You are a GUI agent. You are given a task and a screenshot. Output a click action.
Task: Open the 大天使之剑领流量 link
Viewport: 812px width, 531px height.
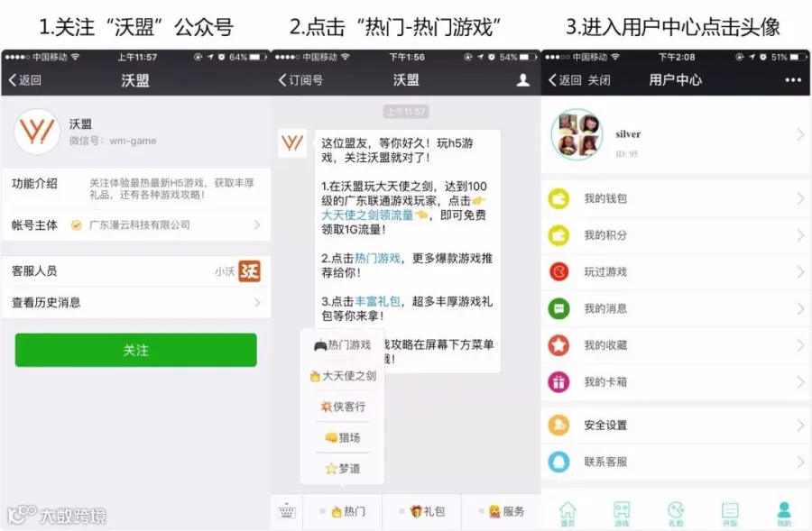tap(366, 215)
